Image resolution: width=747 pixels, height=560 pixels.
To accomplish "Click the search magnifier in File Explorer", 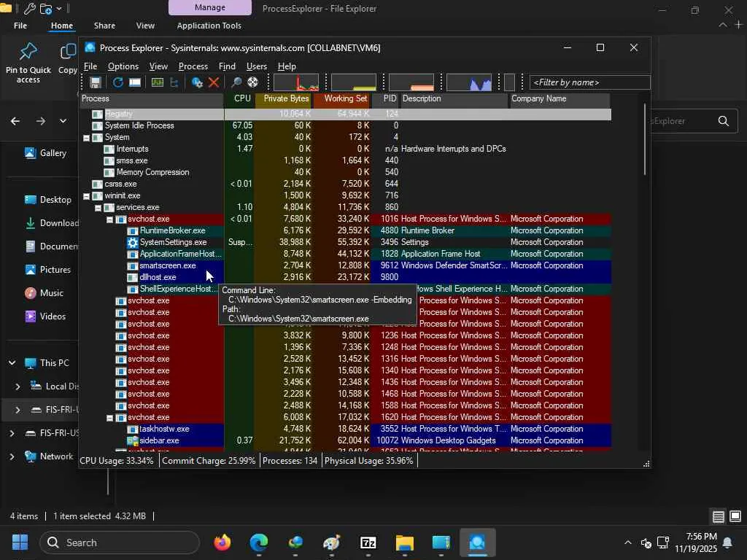I will tap(724, 121).
